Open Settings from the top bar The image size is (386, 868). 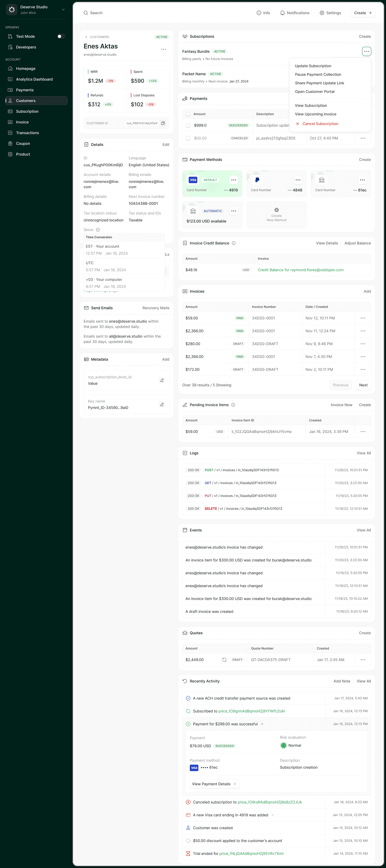coord(330,13)
